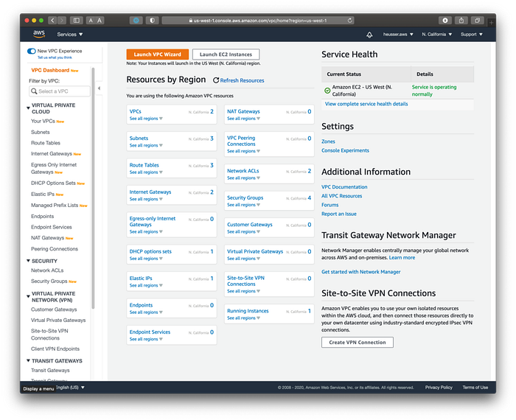
Task: Click the Launch VPC Wizard button
Action: click(x=157, y=55)
